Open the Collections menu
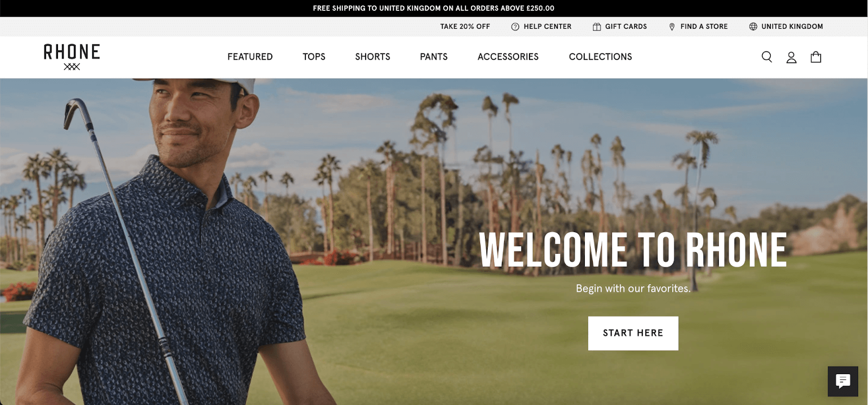 pyautogui.click(x=601, y=57)
